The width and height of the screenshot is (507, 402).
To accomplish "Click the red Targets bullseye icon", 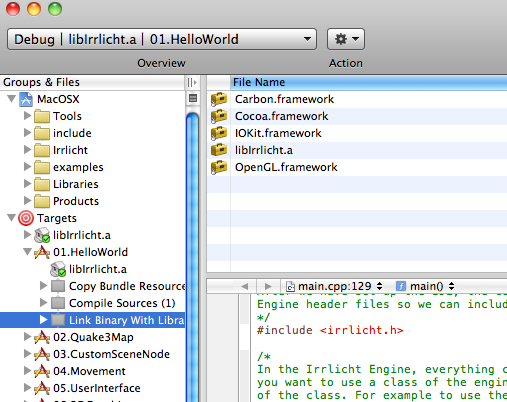I will (x=26, y=218).
